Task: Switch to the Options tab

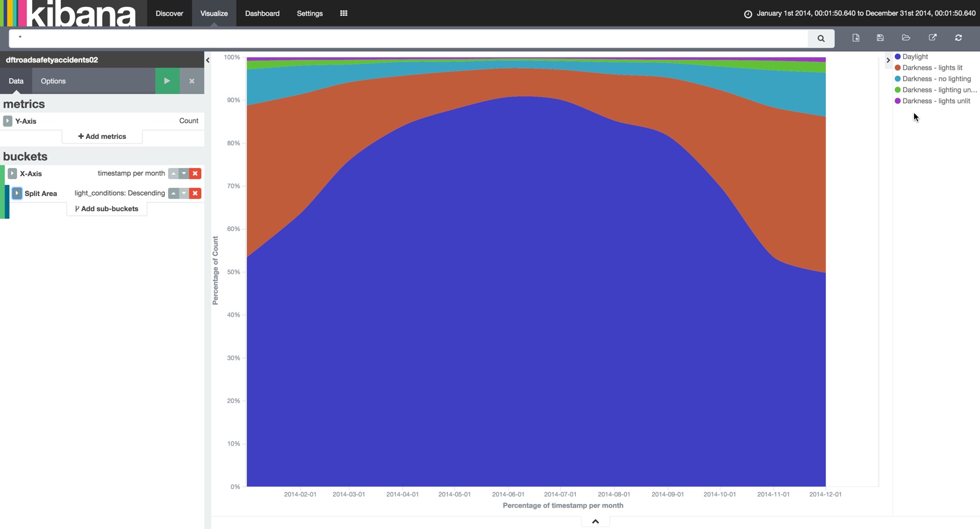Action: click(53, 81)
